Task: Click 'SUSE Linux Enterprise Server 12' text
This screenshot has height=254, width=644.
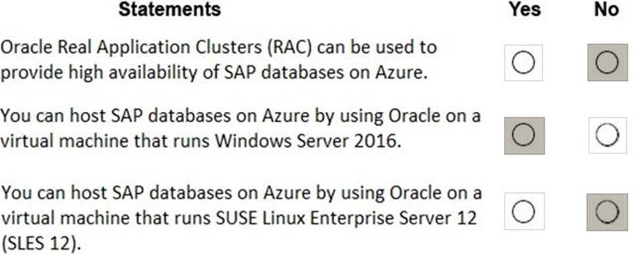Action: (x=346, y=218)
